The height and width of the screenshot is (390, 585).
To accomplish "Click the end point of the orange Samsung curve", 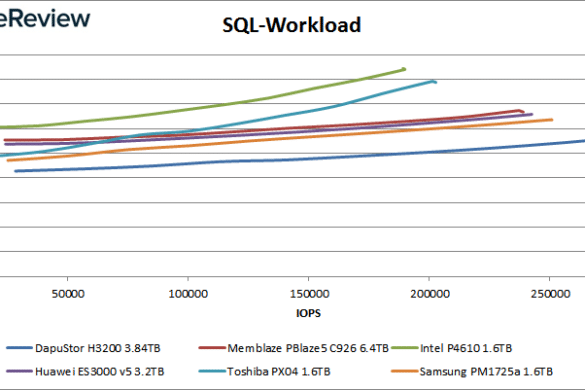I will (x=551, y=120).
